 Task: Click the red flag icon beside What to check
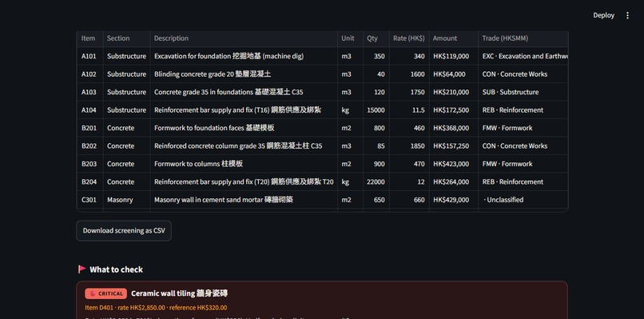pyautogui.click(x=81, y=269)
